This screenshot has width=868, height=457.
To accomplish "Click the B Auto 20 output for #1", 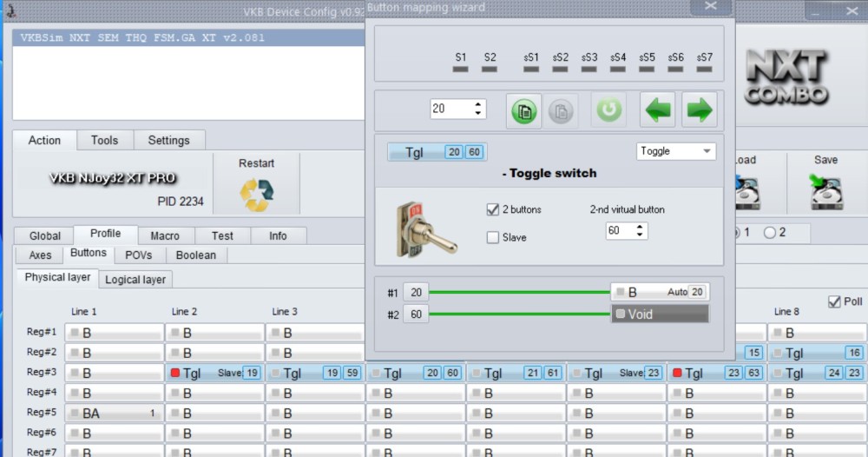I will [660, 292].
